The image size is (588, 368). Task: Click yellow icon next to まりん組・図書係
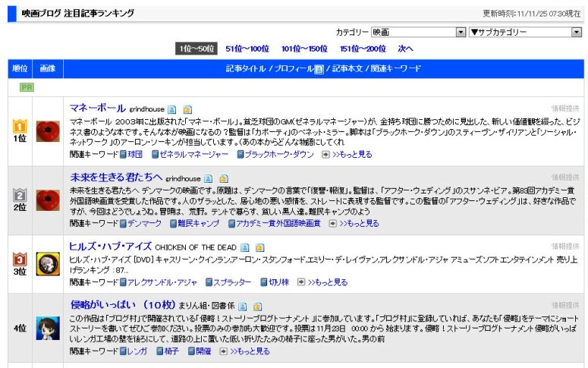coord(257,307)
